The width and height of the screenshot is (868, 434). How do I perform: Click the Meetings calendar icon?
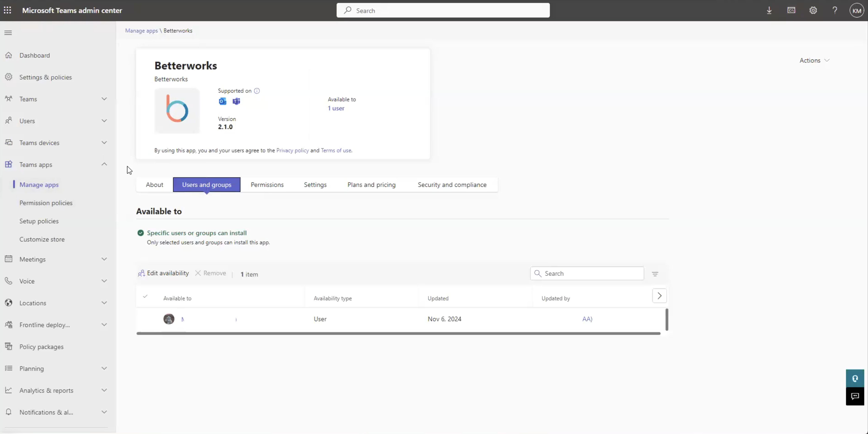(x=9, y=259)
